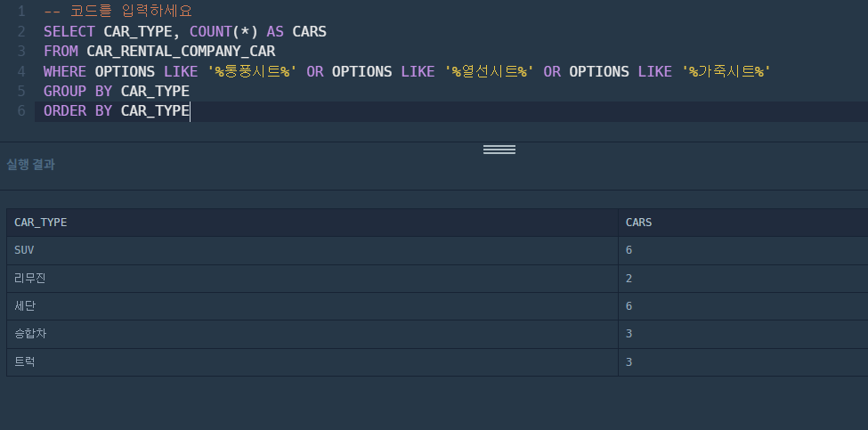Click the WHERE keyword on line 4
Screen dimensions: 868x430
65,71
